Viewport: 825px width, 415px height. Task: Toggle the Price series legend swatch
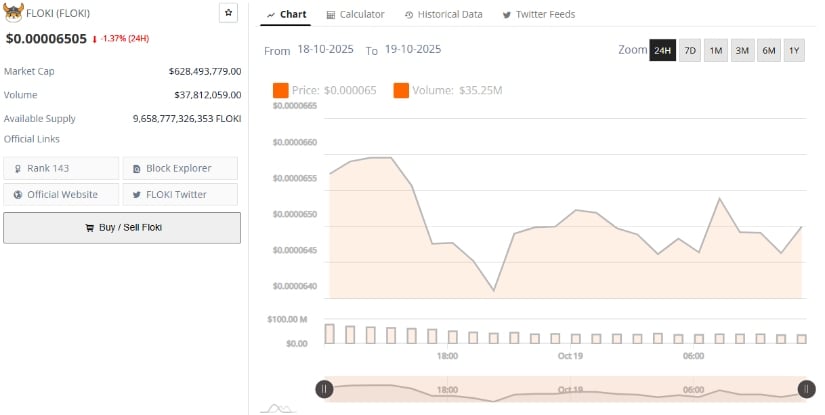tap(280, 91)
